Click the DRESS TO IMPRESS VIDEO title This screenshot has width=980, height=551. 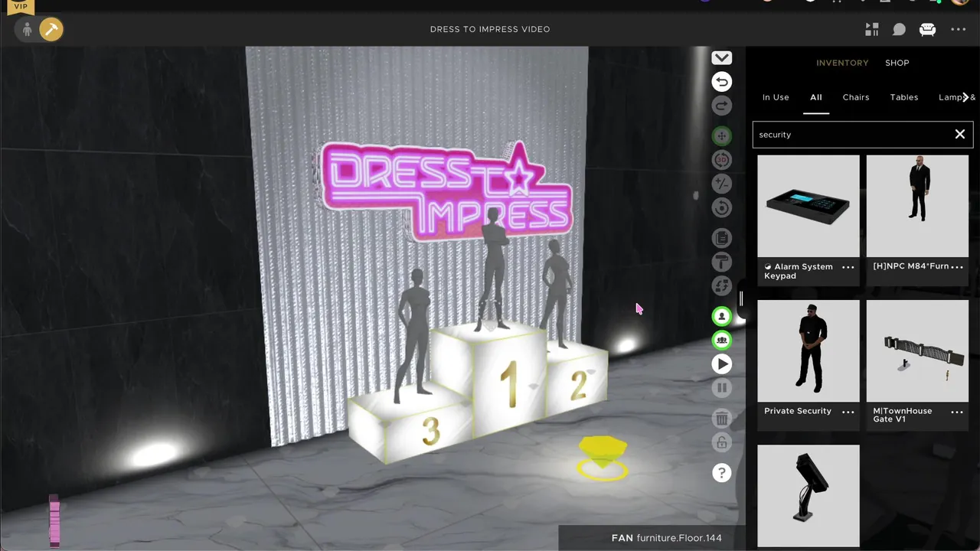tap(490, 29)
